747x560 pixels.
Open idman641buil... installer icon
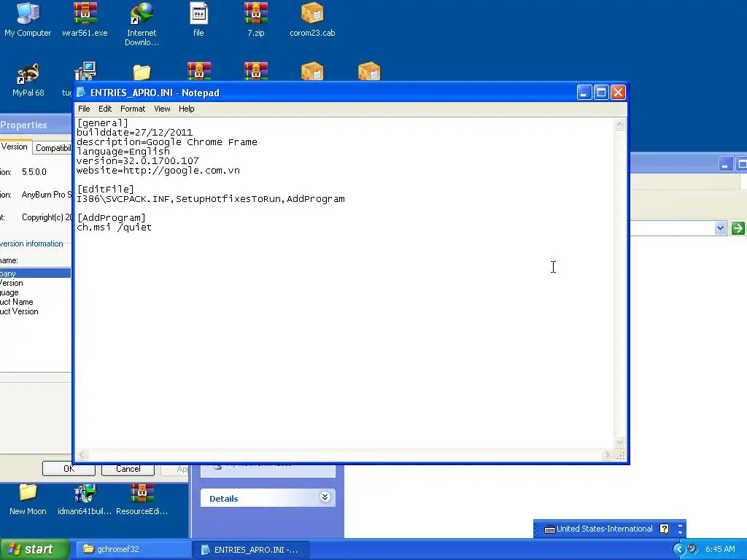tap(85, 499)
